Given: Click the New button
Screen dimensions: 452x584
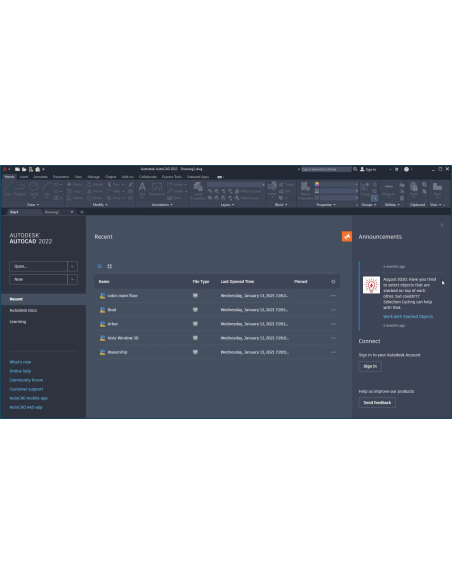Looking at the screenshot, I should (38, 279).
